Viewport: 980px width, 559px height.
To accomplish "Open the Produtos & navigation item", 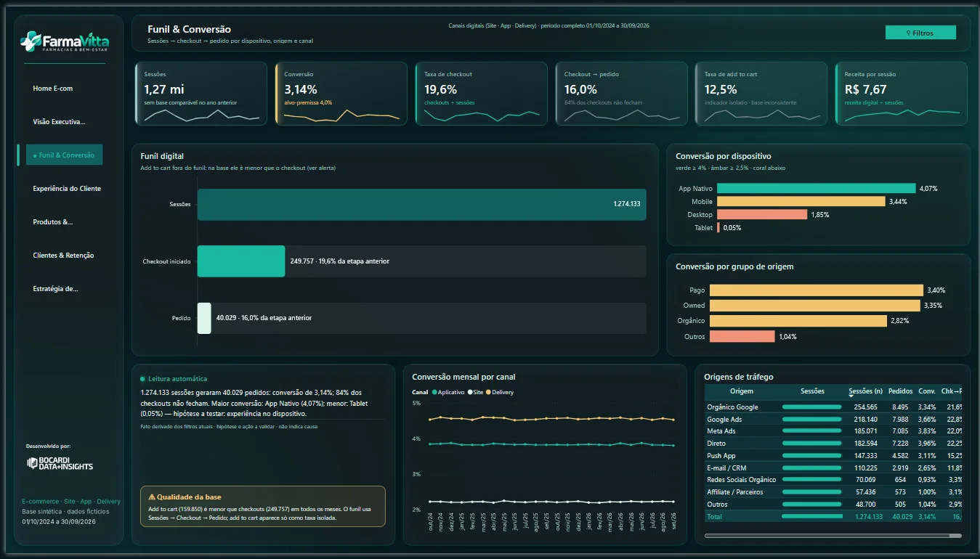I will [53, 222].
